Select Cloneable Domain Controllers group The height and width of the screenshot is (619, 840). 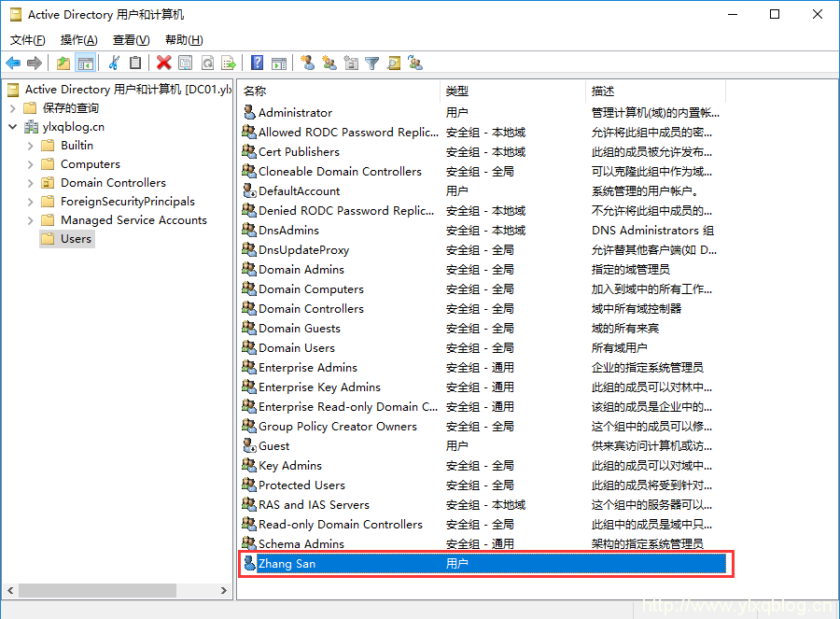[340, 172]
